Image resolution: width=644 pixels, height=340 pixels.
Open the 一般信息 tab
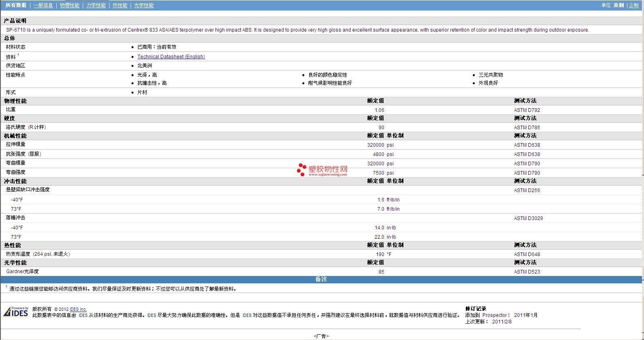43,5
